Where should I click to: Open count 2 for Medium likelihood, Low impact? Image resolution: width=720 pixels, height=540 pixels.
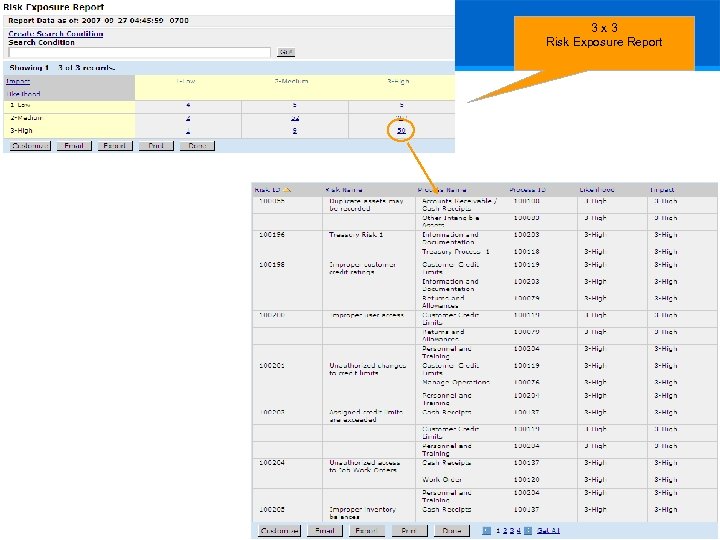click(x=188, y=118)
